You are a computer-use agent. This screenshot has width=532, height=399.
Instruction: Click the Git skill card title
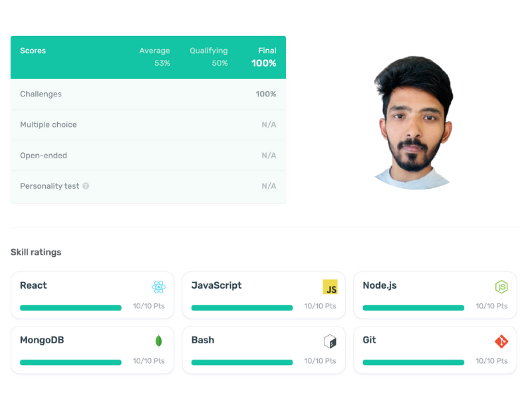[370, 340]
